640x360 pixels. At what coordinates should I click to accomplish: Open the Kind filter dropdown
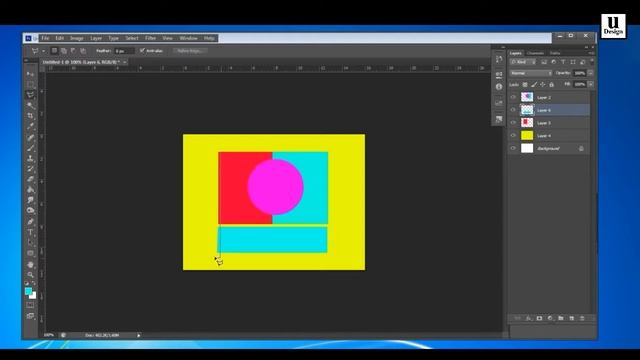coord(523,62)
